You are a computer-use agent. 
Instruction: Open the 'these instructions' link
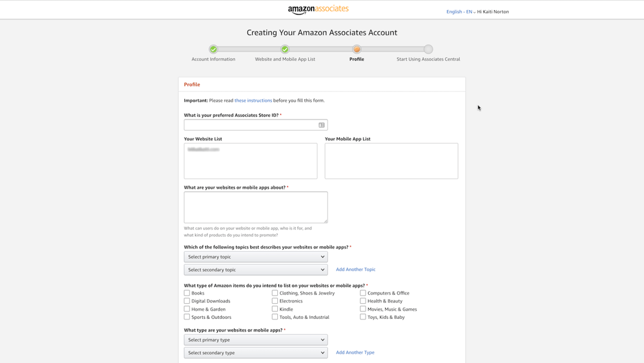pos(253,101)
